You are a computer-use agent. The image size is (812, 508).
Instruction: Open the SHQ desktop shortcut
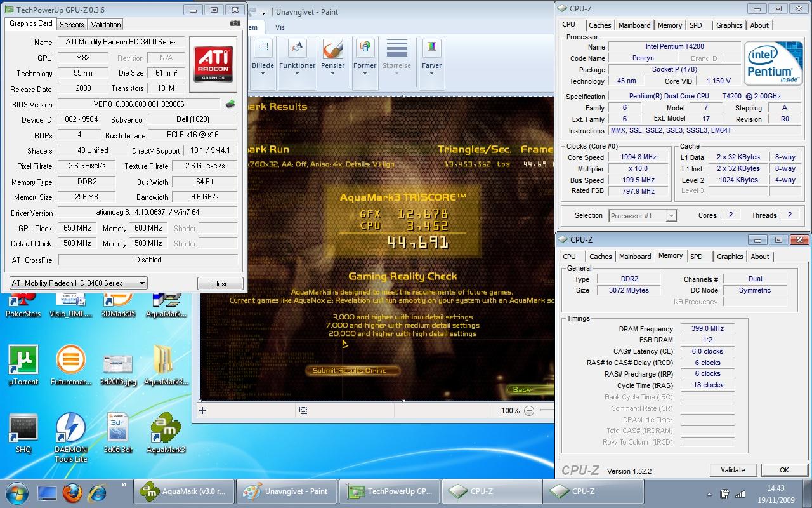point(23,433)
